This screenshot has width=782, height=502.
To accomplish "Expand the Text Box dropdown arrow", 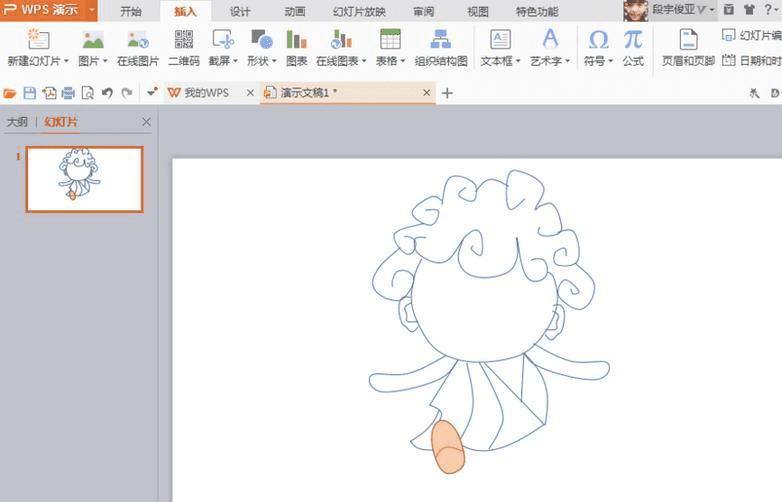I will coord(518,61).
